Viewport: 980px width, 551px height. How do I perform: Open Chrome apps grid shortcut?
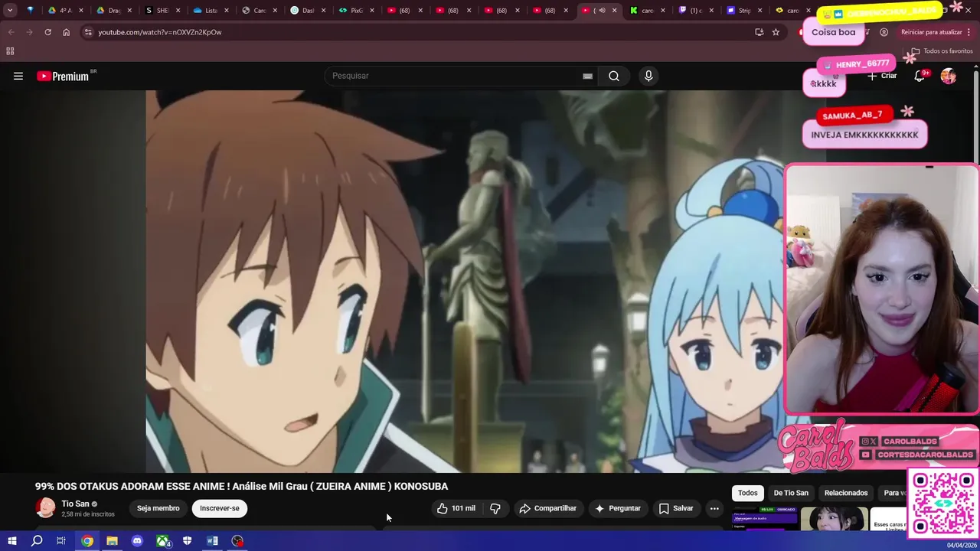[10, 51]
